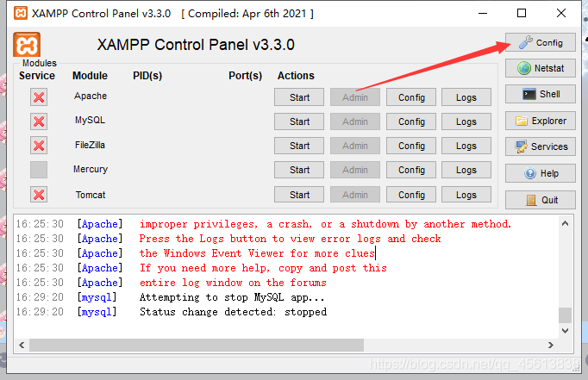
Task: Open Mercury Config menu button
Action: (411, 170)
